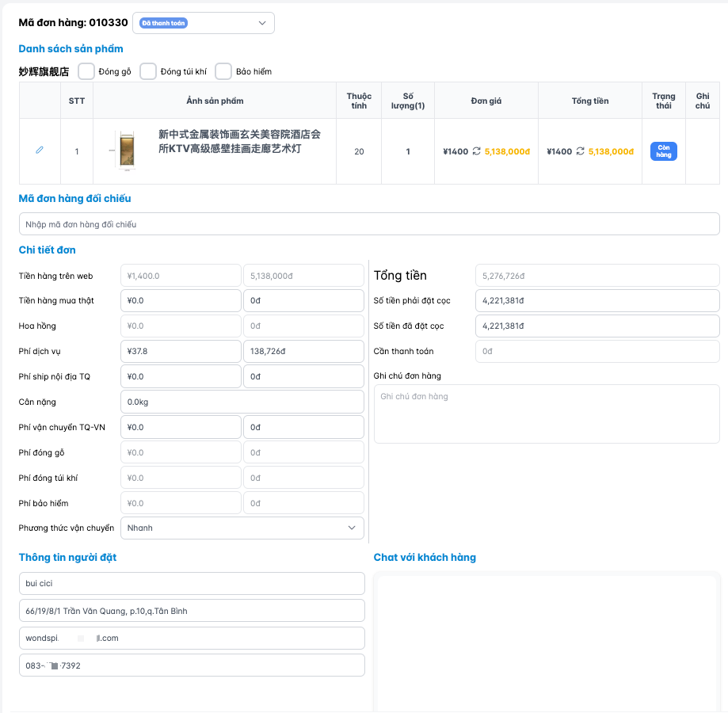728x713 pixels.
Task: Edit the Phí dịch vụ yuan field
Action: tap(181, 351)
